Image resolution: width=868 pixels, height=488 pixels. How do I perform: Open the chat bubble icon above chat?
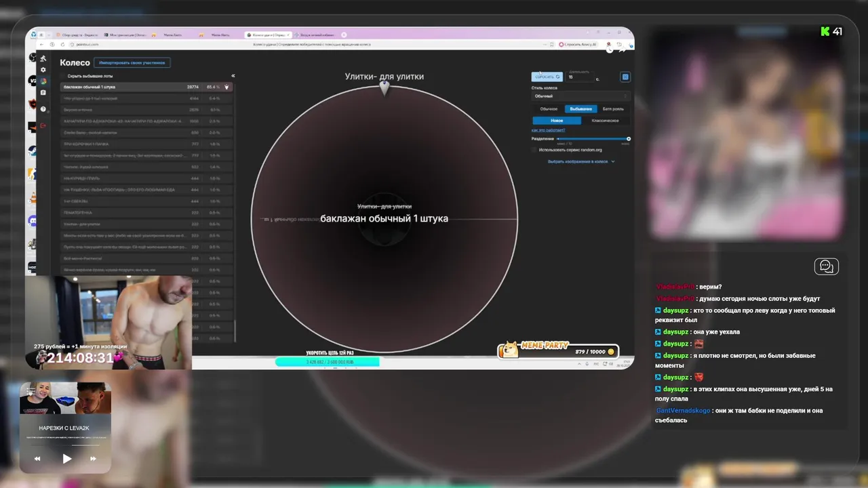coord(827,266)
